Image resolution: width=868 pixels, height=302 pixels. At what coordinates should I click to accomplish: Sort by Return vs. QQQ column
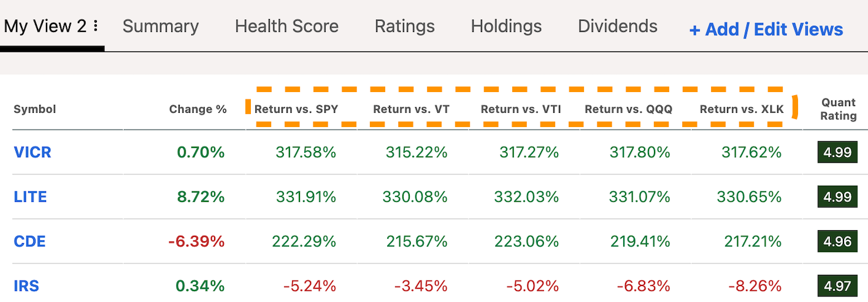click(628, 109)
